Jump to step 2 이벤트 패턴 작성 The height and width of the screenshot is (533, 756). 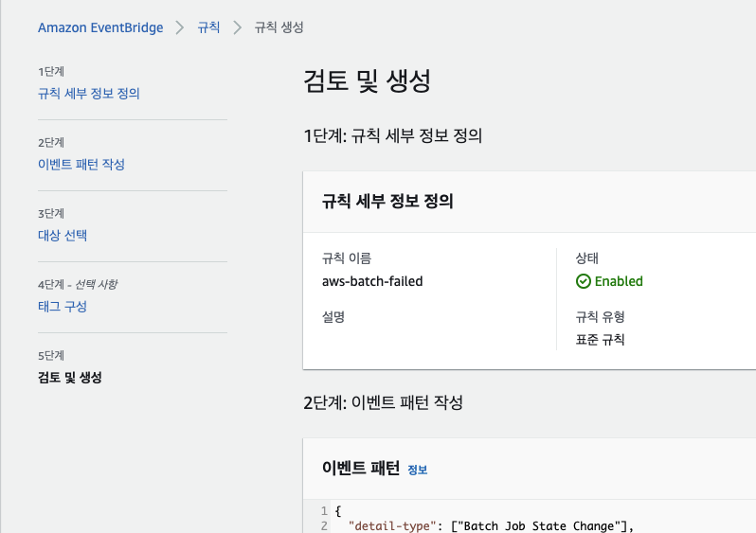pos(81,164)
